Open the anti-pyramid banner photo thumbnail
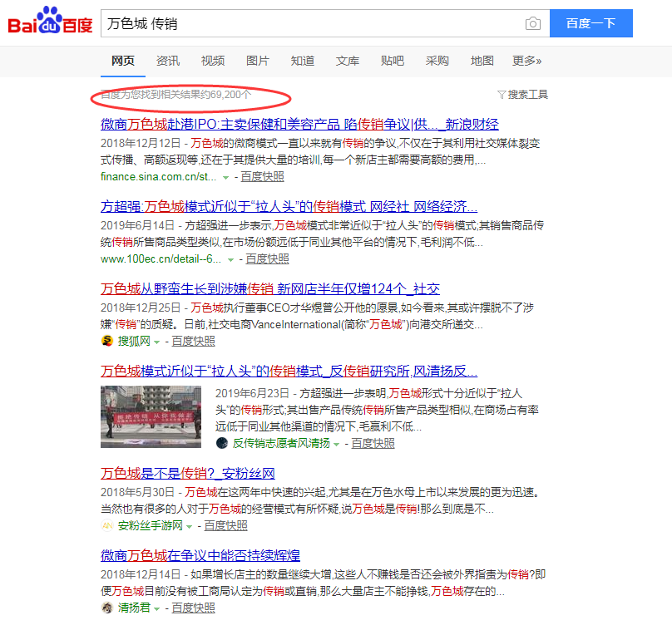The image size is (672, 630). coord(151,416)
